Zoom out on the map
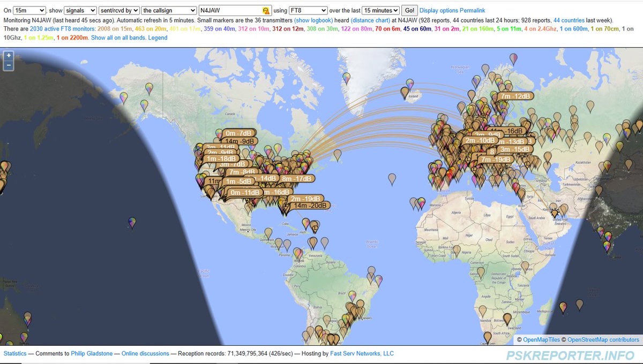Viewport: 643px width, 364px height. click(x=9, y=65)
